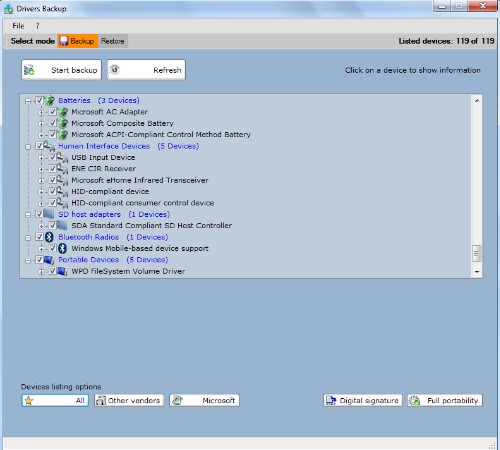Uncheck the Human Interface Devices checkbox
Image resolution: width=500 pixels, height=450 pixels.
click(39, 146)
